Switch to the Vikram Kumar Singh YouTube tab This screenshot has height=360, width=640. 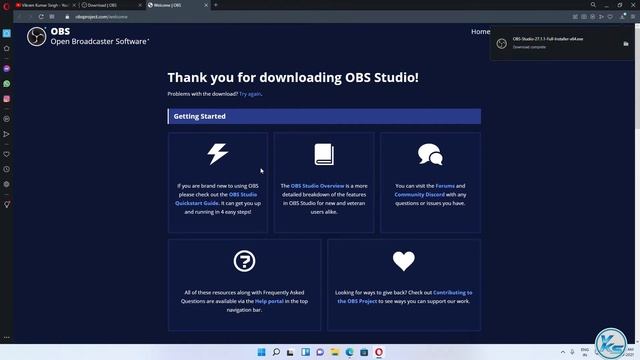pos(44,5)
